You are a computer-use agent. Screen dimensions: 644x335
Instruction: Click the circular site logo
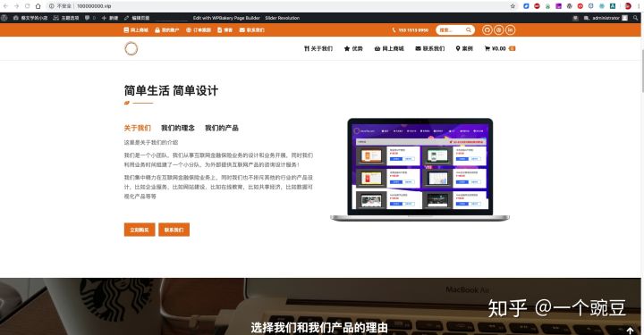[131, 48]
